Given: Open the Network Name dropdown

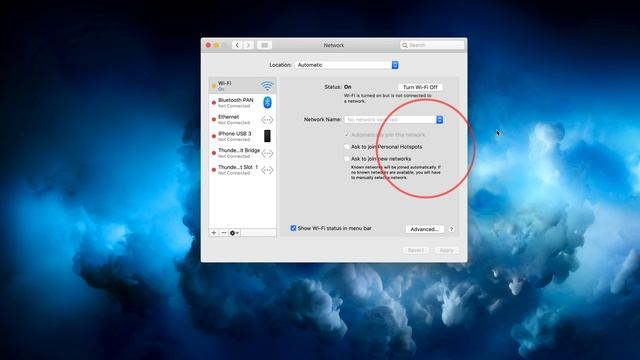Looking at the screenshot, I should tap(394, 120).
